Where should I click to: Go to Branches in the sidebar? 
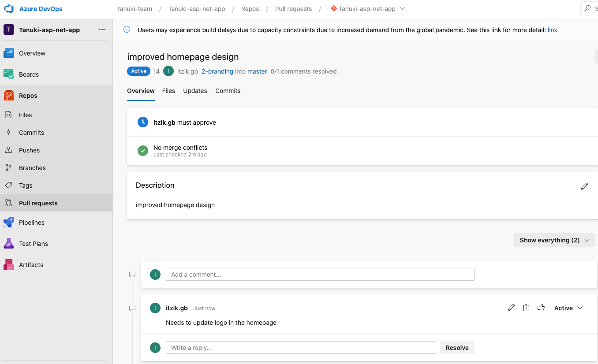click(33, 167)
